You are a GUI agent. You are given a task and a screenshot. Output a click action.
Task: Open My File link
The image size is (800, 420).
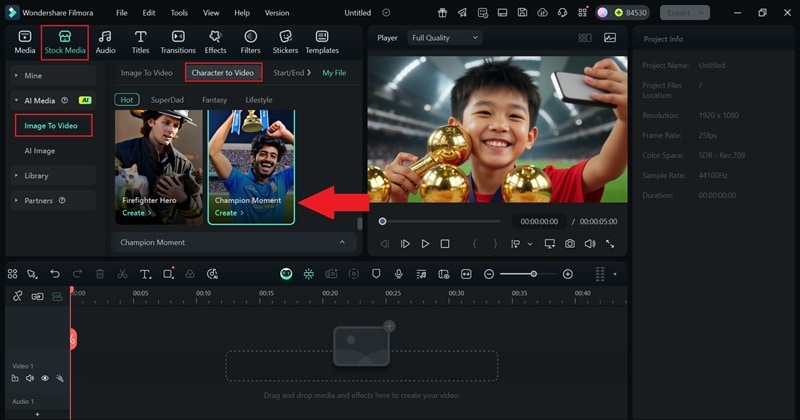point(334,73)
